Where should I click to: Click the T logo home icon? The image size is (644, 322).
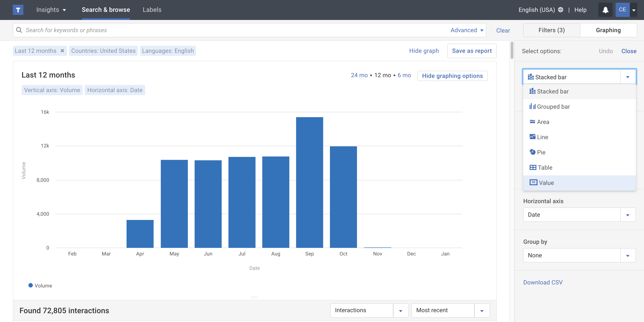(18, 10)
